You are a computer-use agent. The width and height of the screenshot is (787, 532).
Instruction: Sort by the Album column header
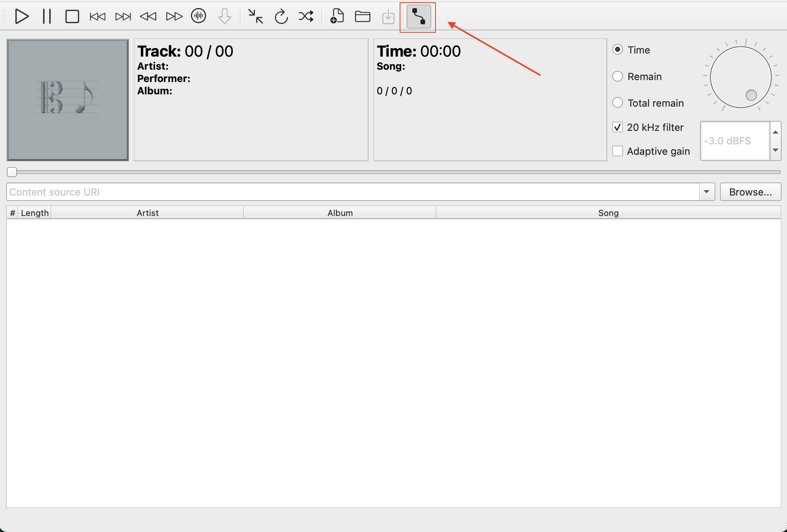pos(340,213)
